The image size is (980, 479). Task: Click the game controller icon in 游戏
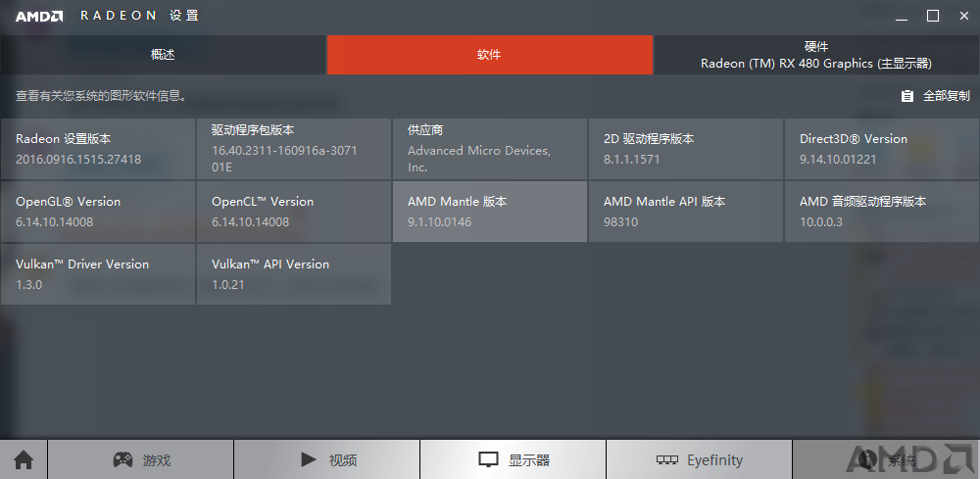click(122, 459)
